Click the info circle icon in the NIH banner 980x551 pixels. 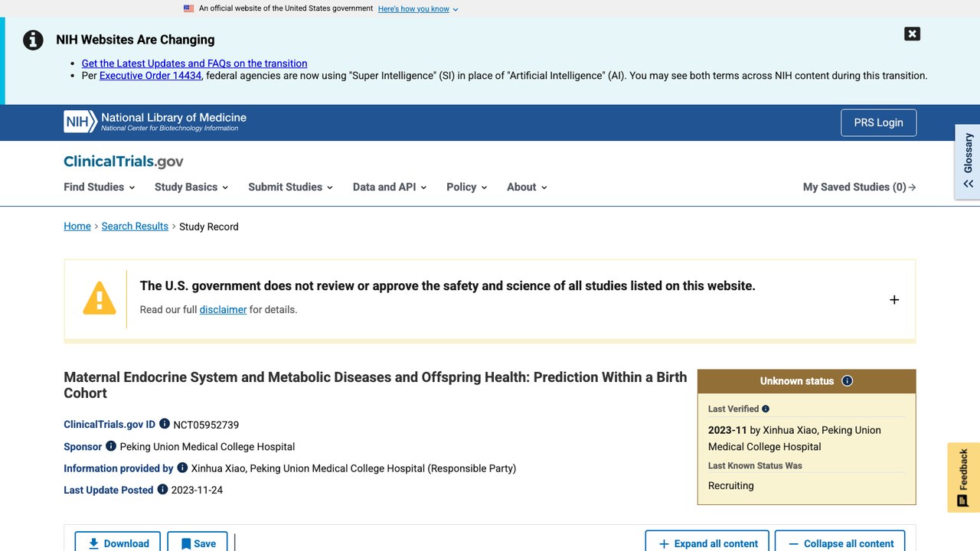tap(33, 40)
